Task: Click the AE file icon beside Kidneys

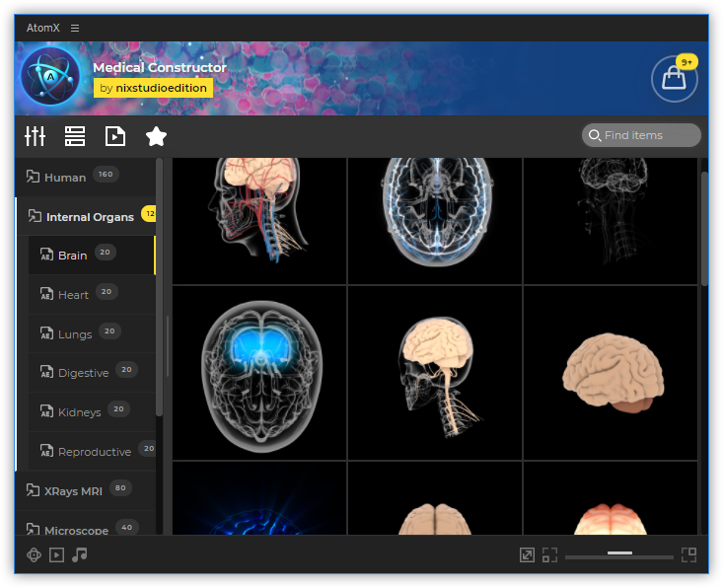Action: (x=46, y=410)
